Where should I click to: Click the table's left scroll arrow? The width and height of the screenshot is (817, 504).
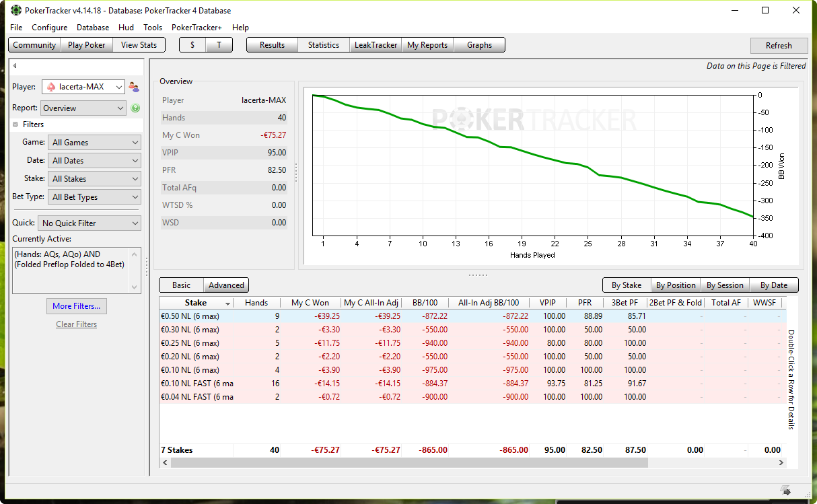(x=165, y=463)
